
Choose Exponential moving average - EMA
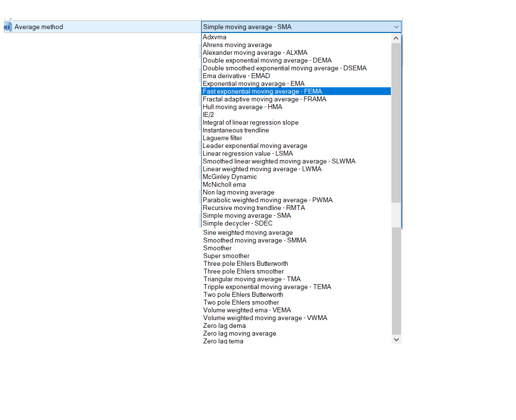[253, 83]
